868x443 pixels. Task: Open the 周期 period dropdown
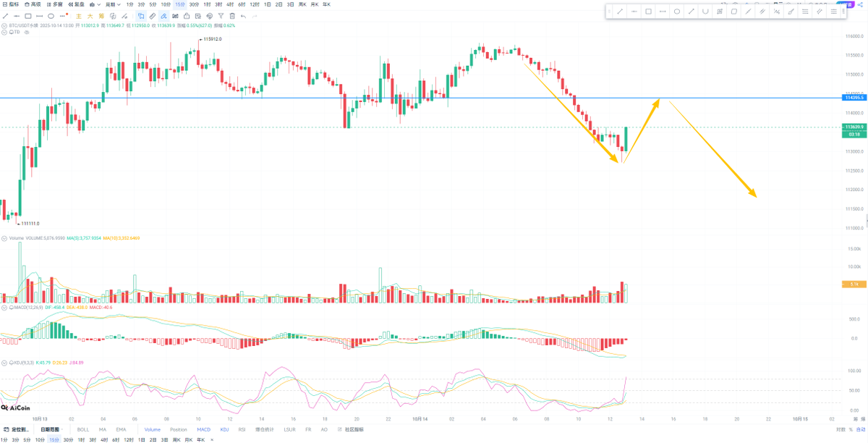[x=114, y=4]
